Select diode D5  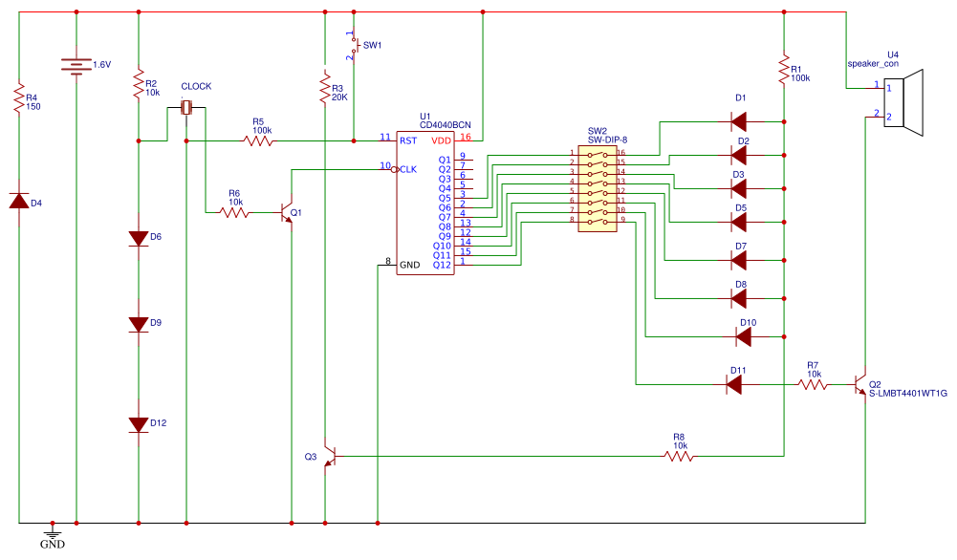739,222
